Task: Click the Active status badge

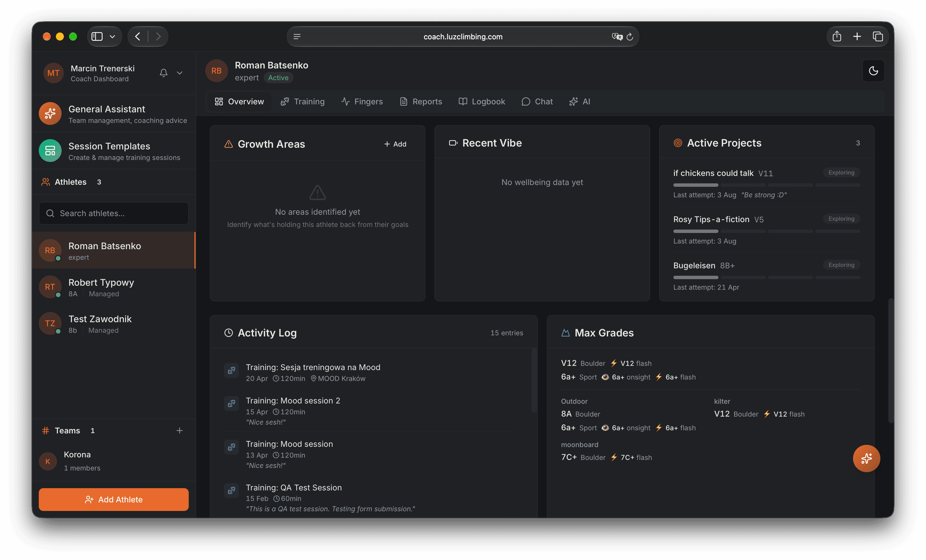Action: click(278, 78)
